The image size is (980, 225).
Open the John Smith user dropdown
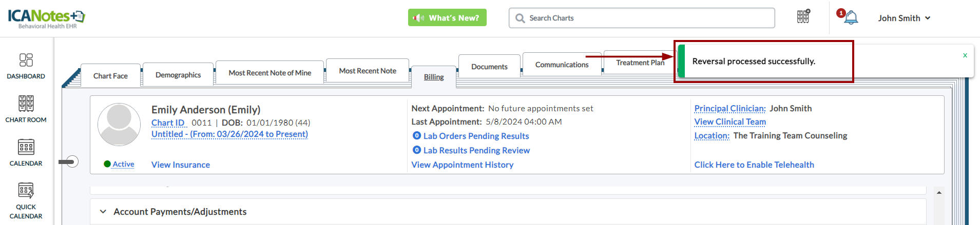(904, 18)
